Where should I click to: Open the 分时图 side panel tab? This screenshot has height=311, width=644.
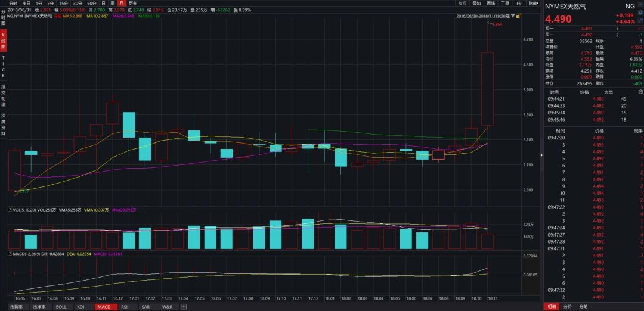coord(3,18)
